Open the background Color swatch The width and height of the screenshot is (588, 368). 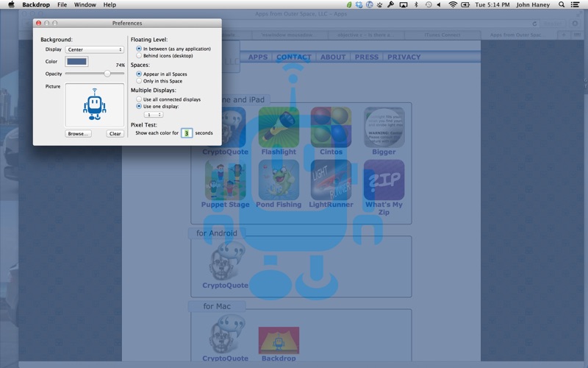(77, 62)
